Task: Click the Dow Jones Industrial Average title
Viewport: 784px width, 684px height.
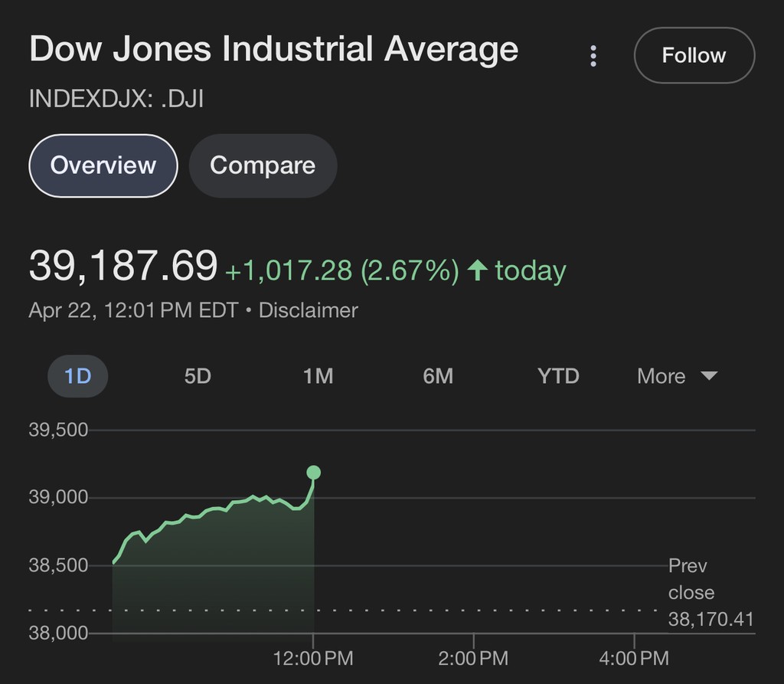Action: (x=273, y=50)
